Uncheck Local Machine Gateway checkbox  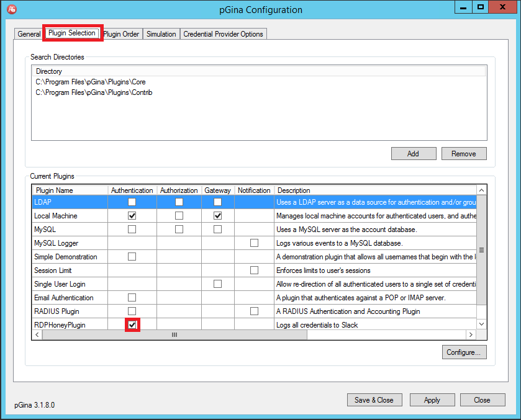pyautogui.click(x=217, y=216)
